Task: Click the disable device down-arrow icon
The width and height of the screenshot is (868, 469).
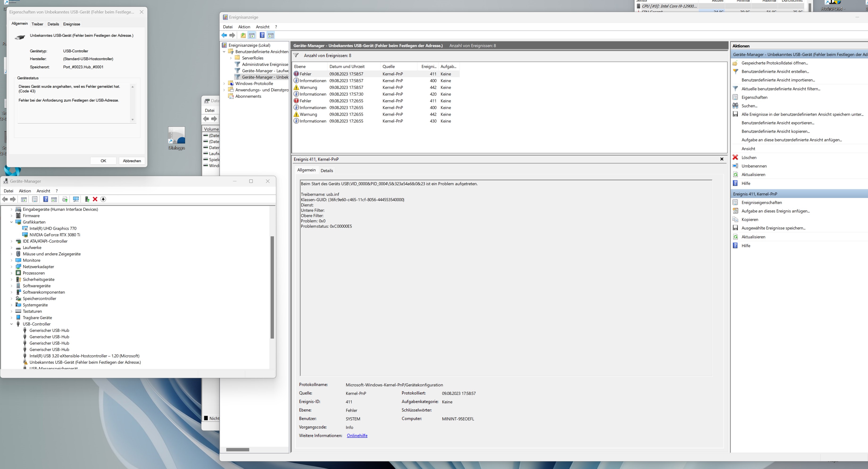Action: pos(104,199)
